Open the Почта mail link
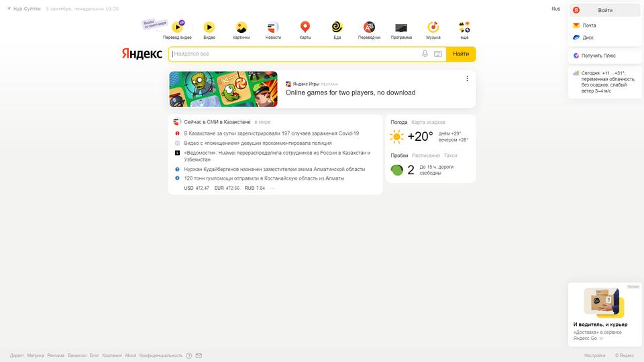Viewport: 644px width, 362px height. pyautogui.click(x=589, y=25)
